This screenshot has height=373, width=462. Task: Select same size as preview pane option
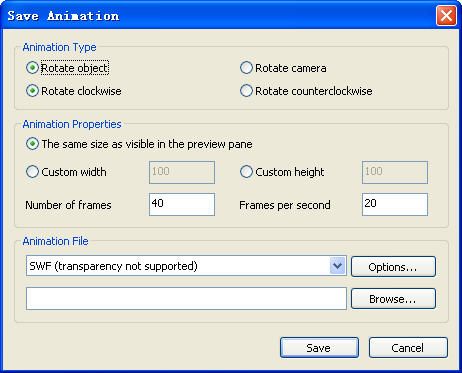point(32,144)
